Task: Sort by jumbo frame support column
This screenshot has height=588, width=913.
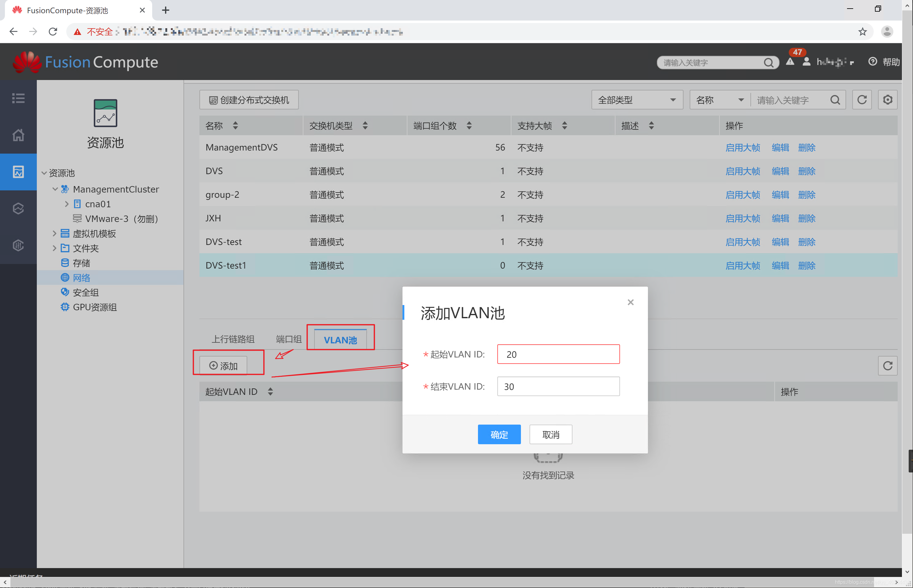Action: [564, 126]
